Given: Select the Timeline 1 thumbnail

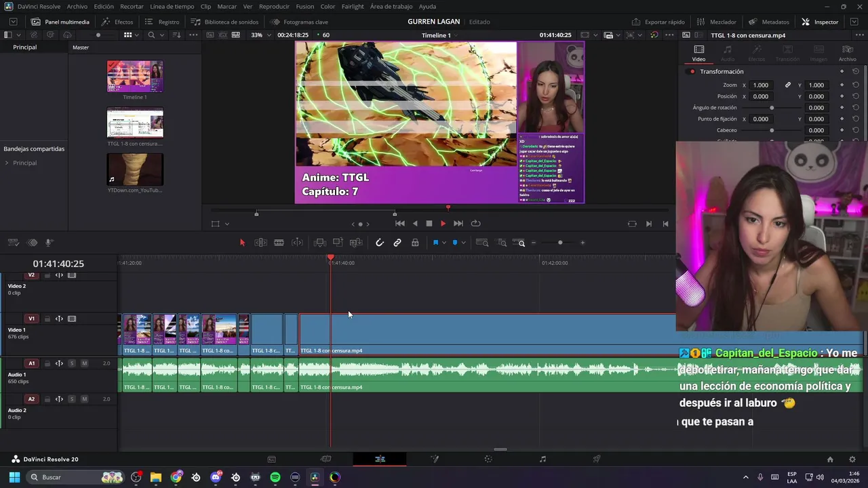Looking at the screenshot, I should [135, 76].
